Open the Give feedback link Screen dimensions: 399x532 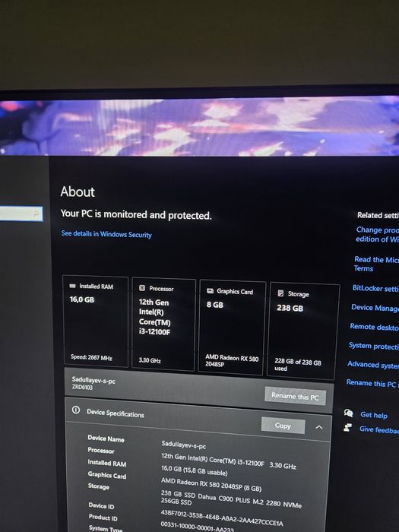point(379,429)
